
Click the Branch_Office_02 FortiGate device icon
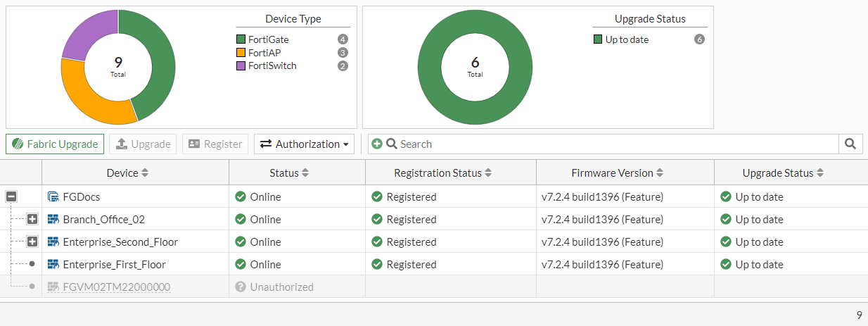(53, 220)
